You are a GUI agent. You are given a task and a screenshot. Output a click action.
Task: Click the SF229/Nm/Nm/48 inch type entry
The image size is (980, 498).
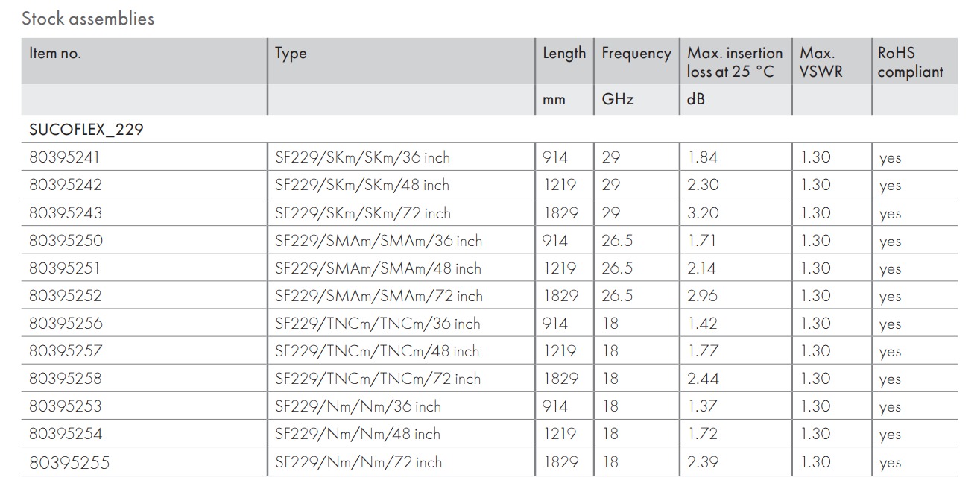tap(358, 434)
